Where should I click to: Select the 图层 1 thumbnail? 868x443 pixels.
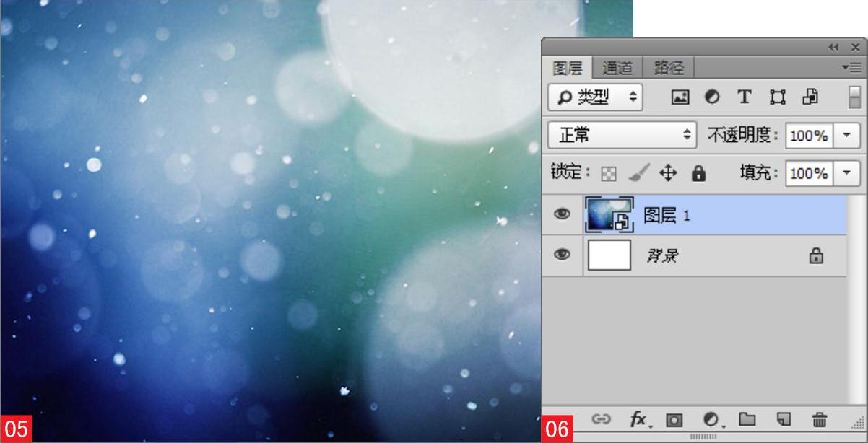(x=609, y=214)
